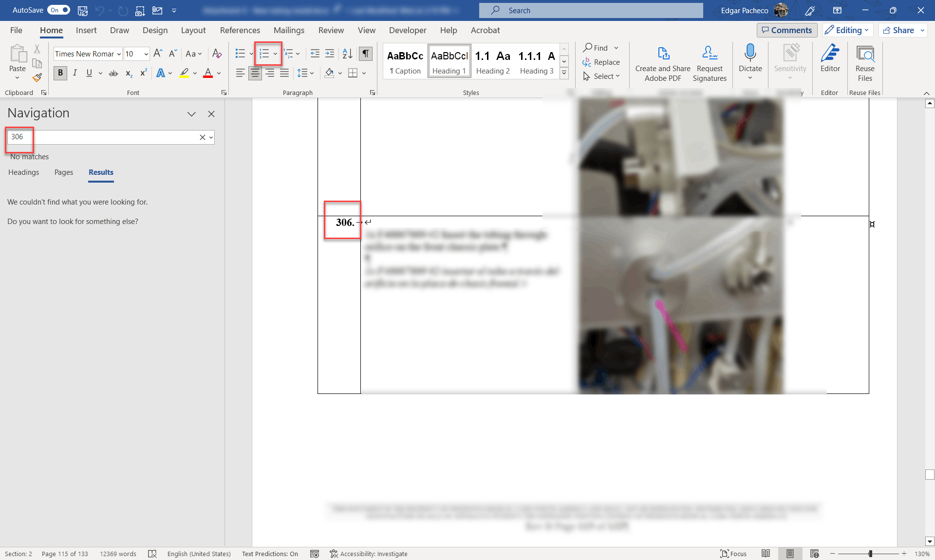Switch to the Results tab in Navigation
The width and height of the screenshot is (935, 560).
tap(101, 172)
